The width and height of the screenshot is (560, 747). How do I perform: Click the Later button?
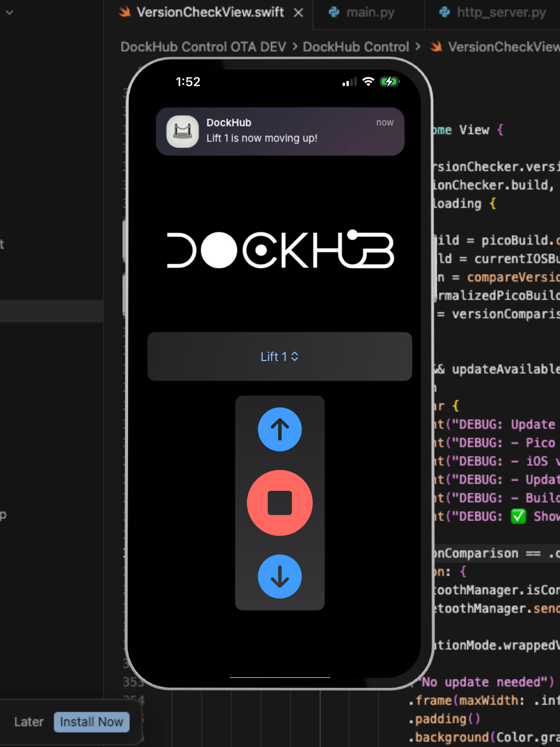(x=29, y=722)
